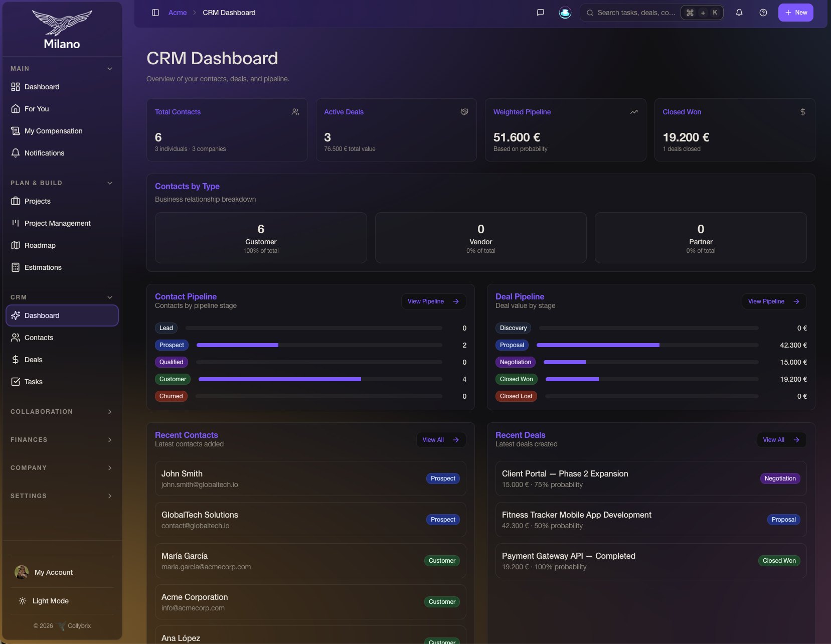Open the chat messages icon
Screen dimensions: 831x644
click(541, 13)
